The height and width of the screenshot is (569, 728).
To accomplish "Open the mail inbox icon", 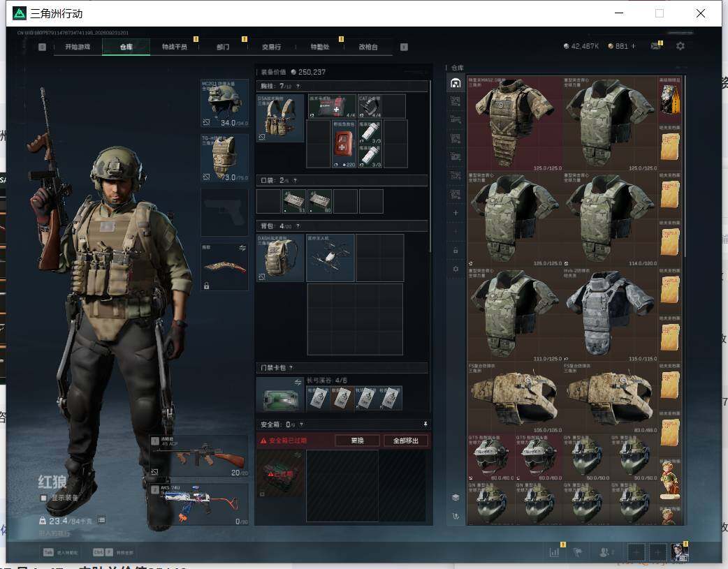I will click(655, 46).
